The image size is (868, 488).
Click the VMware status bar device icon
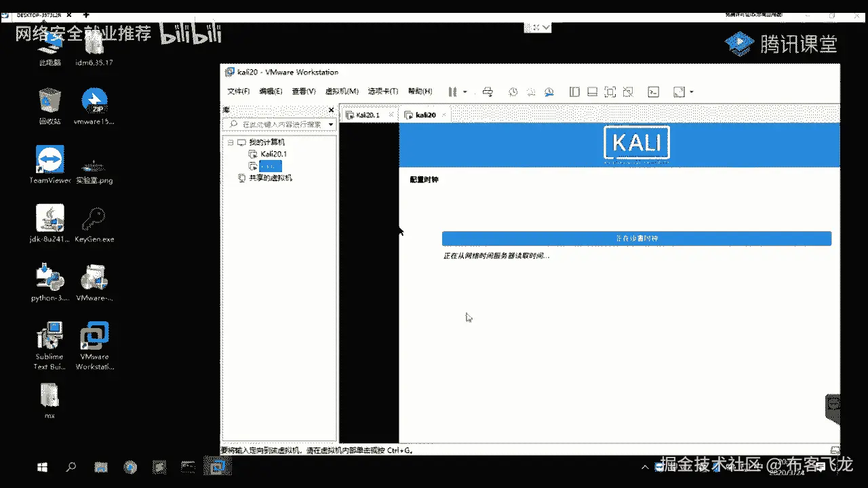click(x=835, y=450)
